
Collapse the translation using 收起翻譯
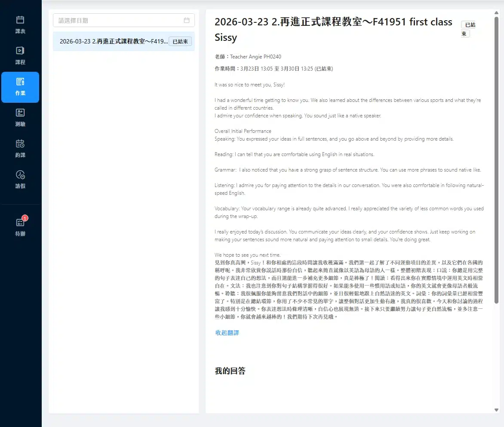pos(227,332)
